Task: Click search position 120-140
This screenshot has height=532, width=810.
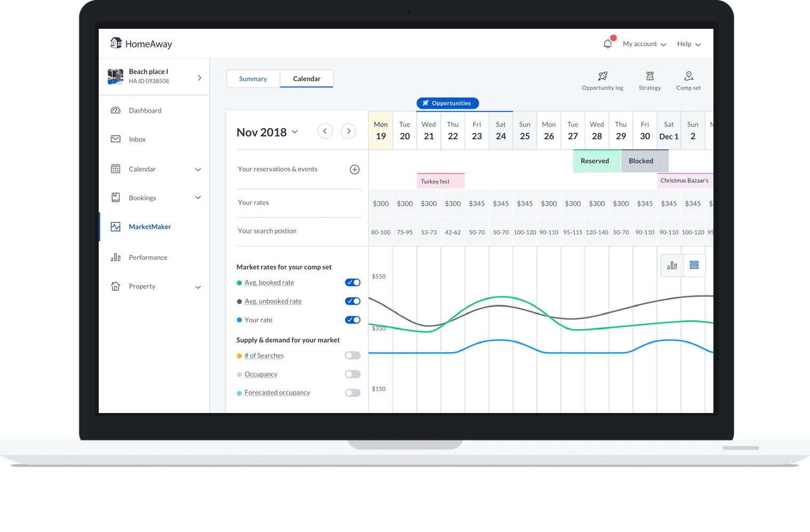Action: click(597, 232)
